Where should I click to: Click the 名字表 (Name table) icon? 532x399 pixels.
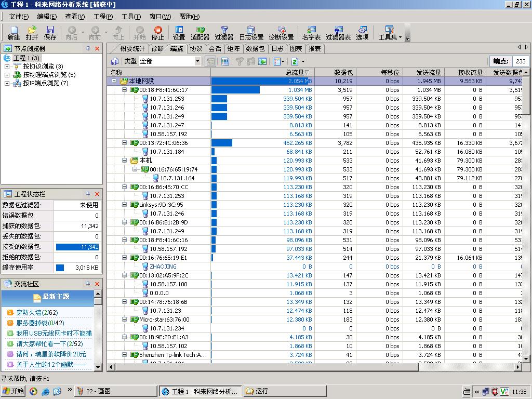coord(311,33)
